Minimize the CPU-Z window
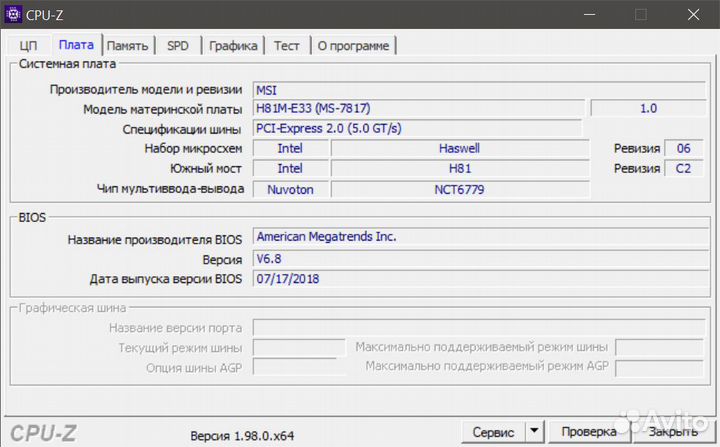The image size is (720, 447). click(x=590, y=15)
